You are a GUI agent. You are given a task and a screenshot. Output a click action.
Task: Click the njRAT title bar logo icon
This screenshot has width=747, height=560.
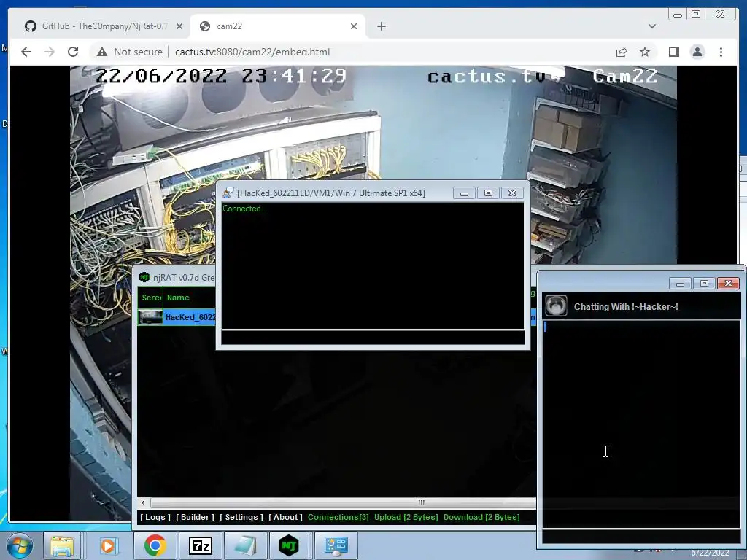click(144, 277)
